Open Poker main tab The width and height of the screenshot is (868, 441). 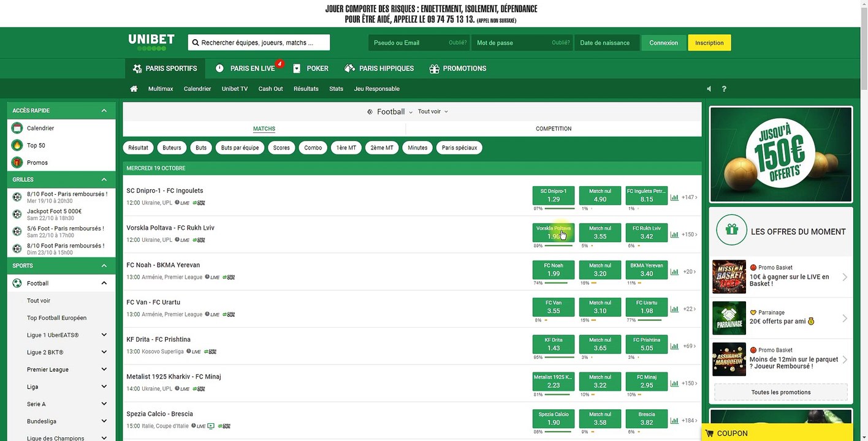[x=311, y=69]
